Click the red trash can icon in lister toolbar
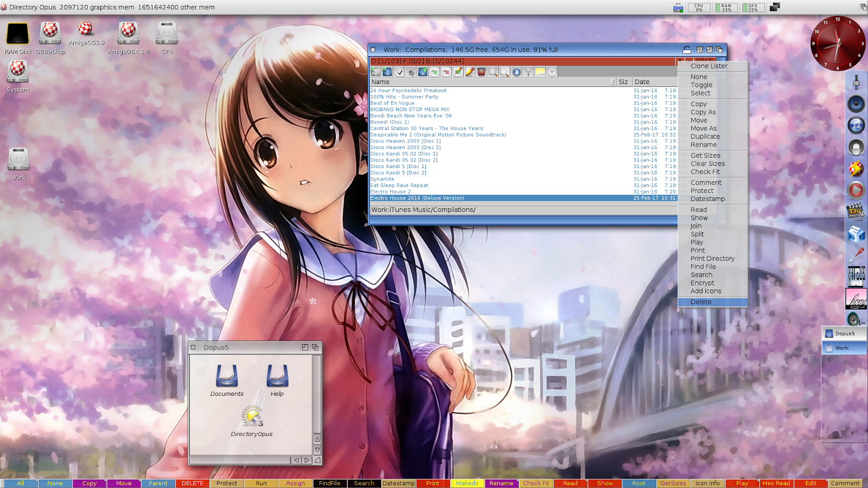This screenshot has height=488, width=868. [481, 72]
